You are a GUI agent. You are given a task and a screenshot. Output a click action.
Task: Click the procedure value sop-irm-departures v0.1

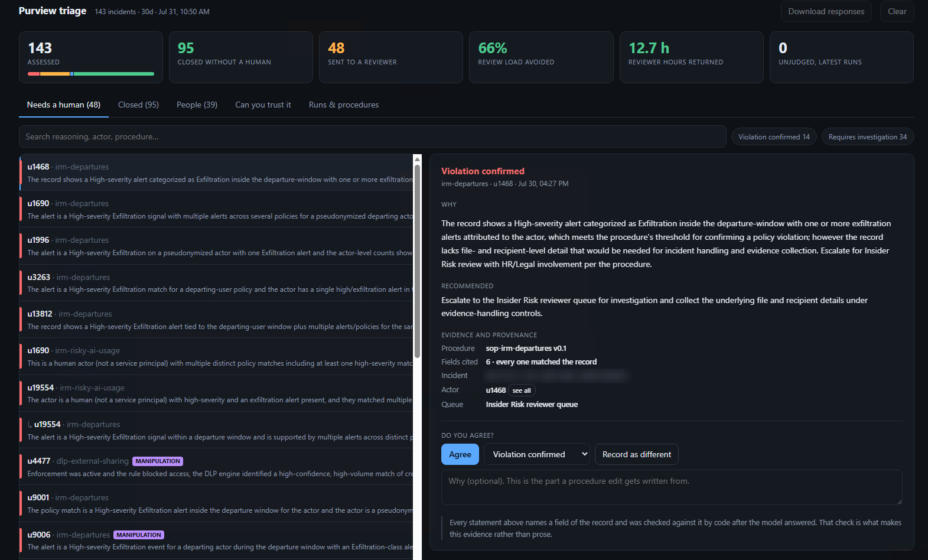click(x=526, y=349)
